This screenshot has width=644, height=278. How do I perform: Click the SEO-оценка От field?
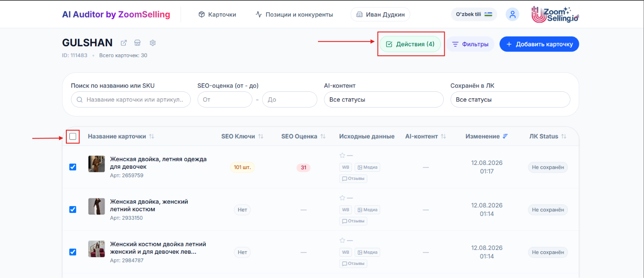[x=225, y=99]
